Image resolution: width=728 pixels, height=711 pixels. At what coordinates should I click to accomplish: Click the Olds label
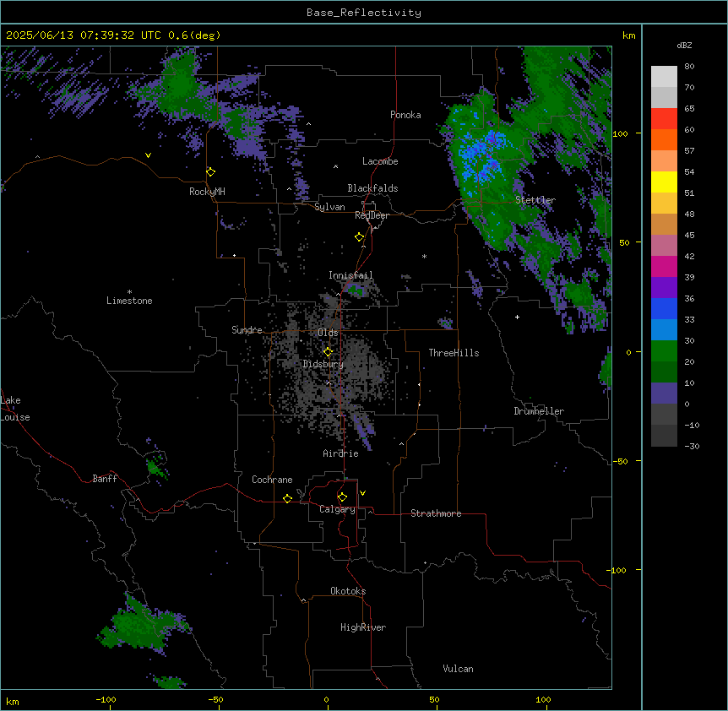328,333
